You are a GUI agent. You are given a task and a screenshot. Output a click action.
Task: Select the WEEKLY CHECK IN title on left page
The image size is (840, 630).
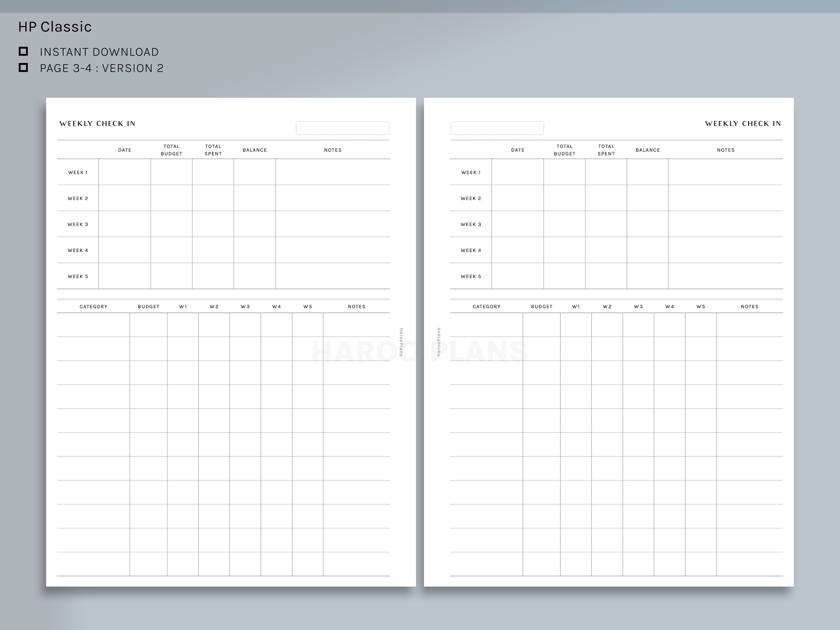coord(98,123)
